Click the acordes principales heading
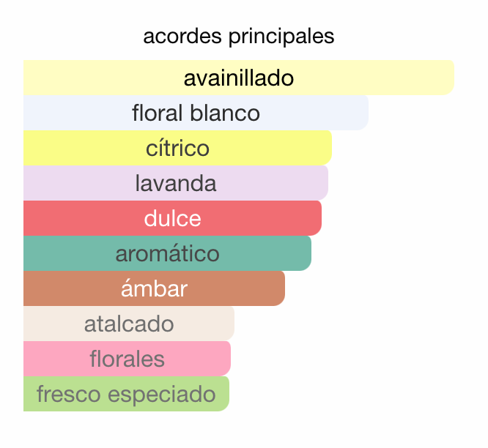 (239, 37)
